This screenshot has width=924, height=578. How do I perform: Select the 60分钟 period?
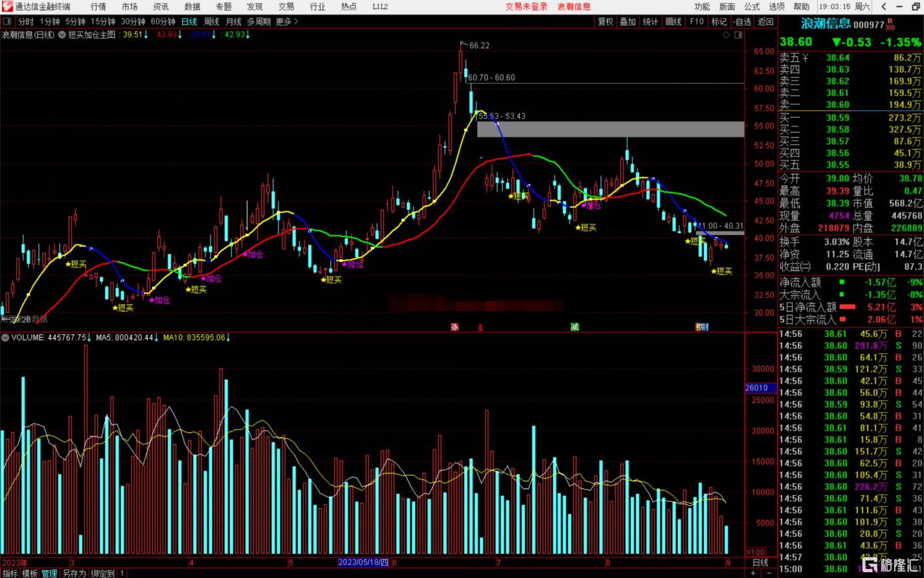163,21
